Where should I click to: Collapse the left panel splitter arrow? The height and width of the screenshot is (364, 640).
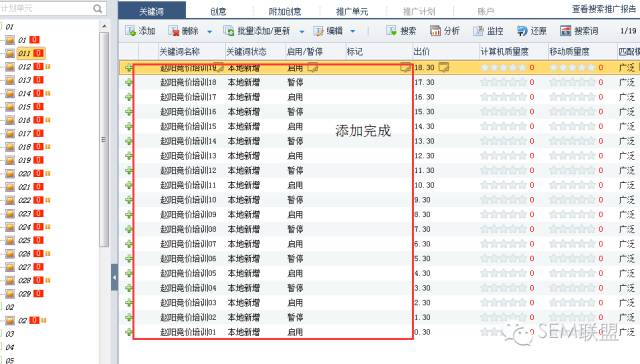pos(115,277)
